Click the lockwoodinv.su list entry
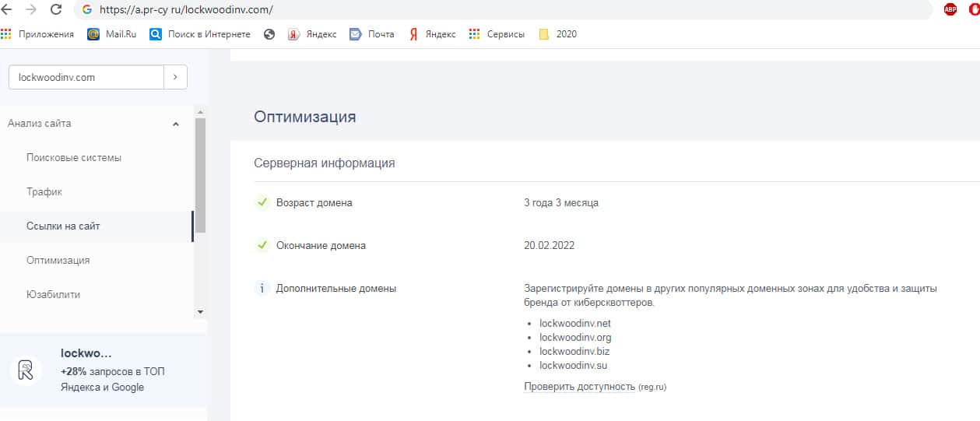This screenshot has height=421, width=980. click(573, 366)
